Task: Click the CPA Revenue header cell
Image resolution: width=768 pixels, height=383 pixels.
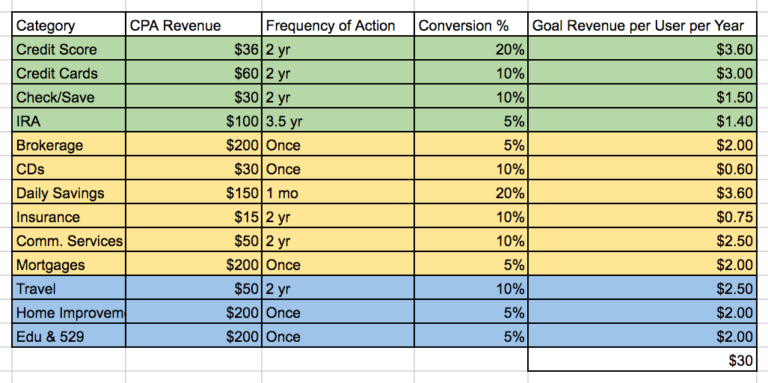Action: click(193, 25)
